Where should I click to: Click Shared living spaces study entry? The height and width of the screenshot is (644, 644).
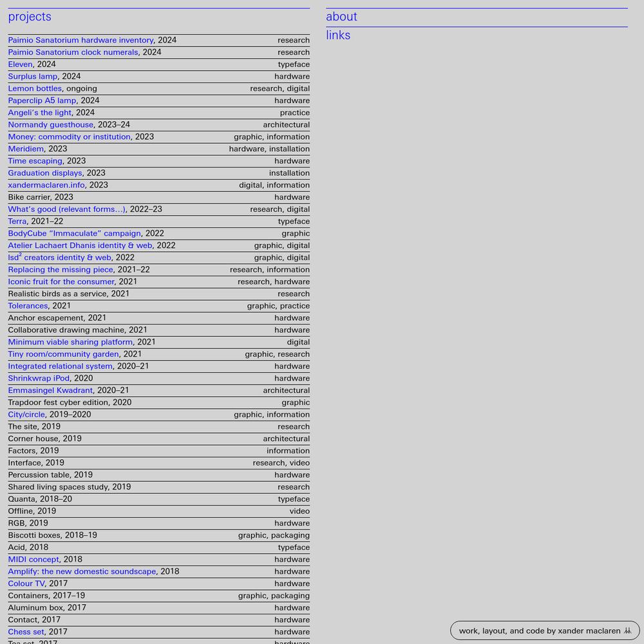[159, 487]
